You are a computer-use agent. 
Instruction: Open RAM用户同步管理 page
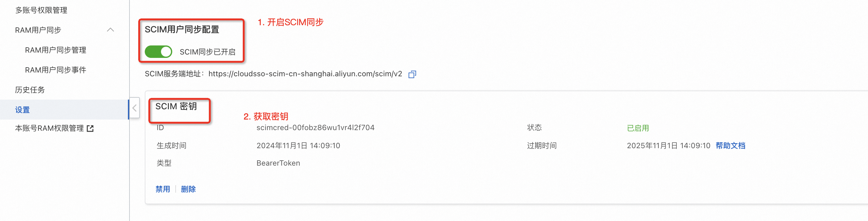coord(56,50)
